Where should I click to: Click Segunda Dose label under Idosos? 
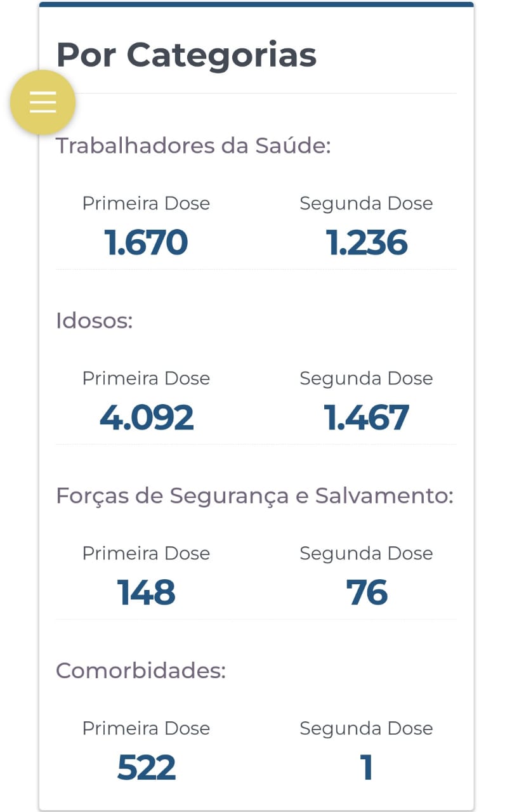(366, 379)
